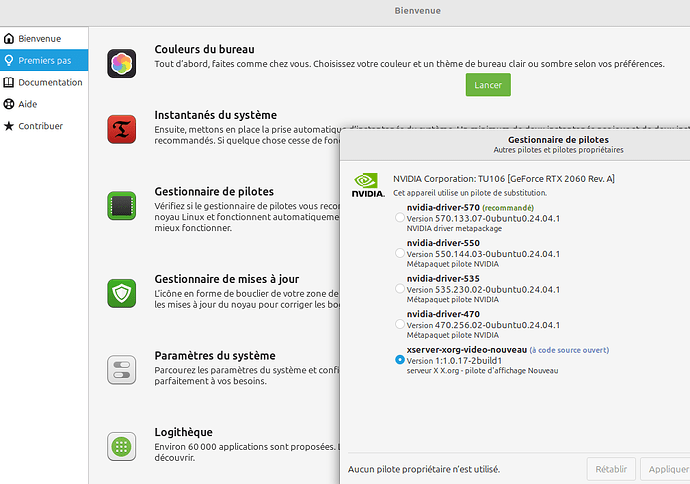Click 'Version 470.256.02-0ubuntu0.24.04.1' text

[483, 325]
